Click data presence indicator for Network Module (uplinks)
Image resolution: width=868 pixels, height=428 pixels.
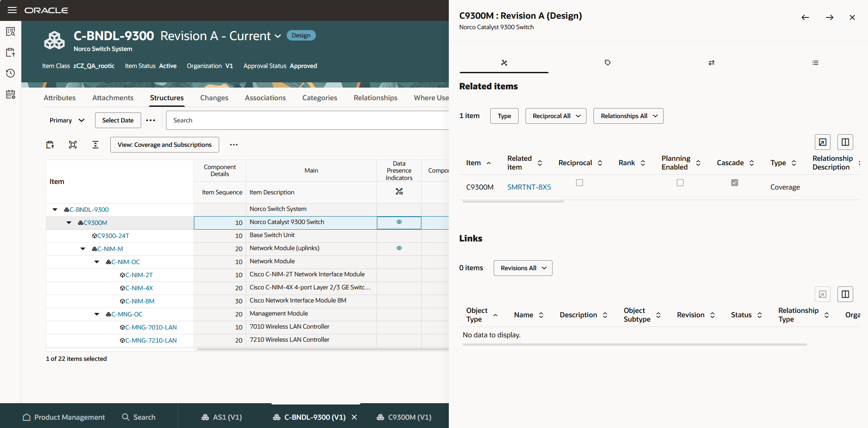pyautogui.click(x=399, y=248)
